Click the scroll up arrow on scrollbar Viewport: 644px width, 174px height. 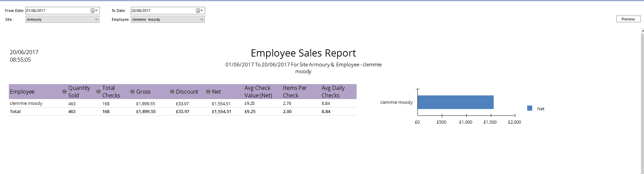coord(642,31)
